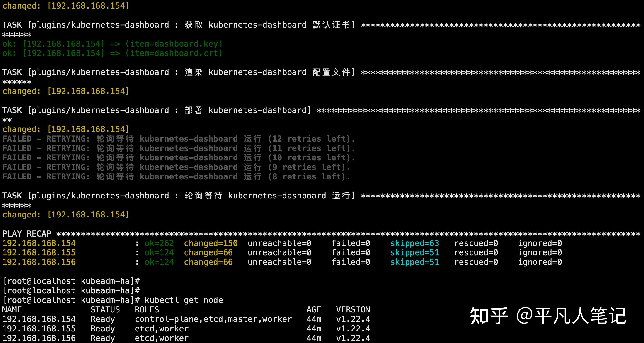The width and height of the screenshot is (644, 343).
Task: Click the 'changed=150' value
Action: click(x=211, y=243)
